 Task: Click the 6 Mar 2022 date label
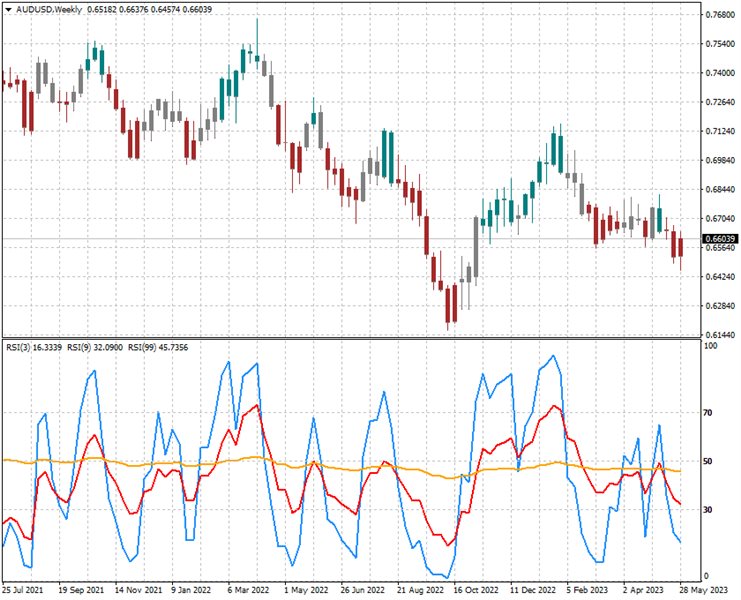(x=248, y=590)
